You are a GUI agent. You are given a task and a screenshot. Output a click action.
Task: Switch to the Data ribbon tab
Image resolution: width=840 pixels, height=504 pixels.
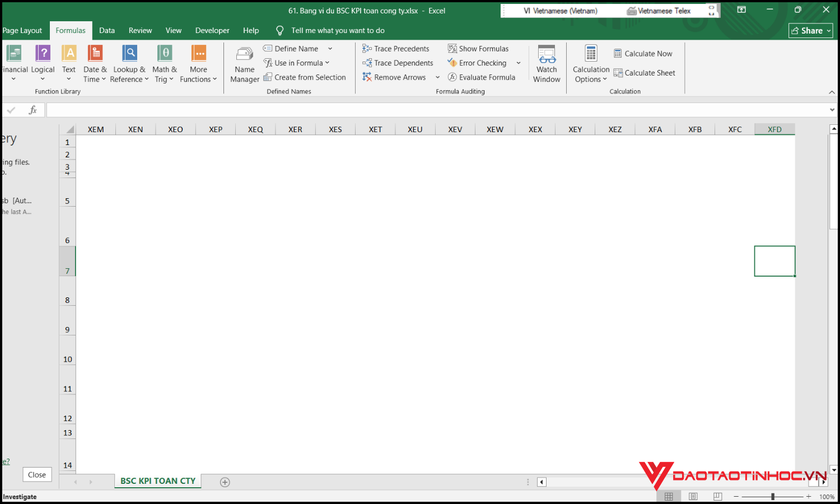[106, 30]
